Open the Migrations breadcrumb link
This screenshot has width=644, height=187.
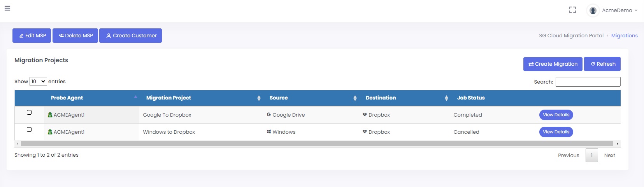point(624,35)
